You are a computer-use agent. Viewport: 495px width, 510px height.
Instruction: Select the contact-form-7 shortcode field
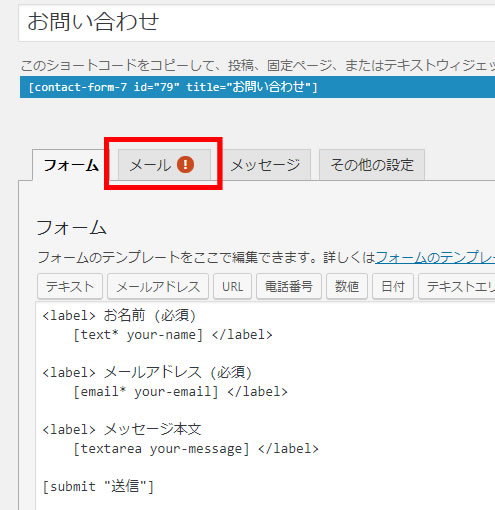click(x=257, y=87)
